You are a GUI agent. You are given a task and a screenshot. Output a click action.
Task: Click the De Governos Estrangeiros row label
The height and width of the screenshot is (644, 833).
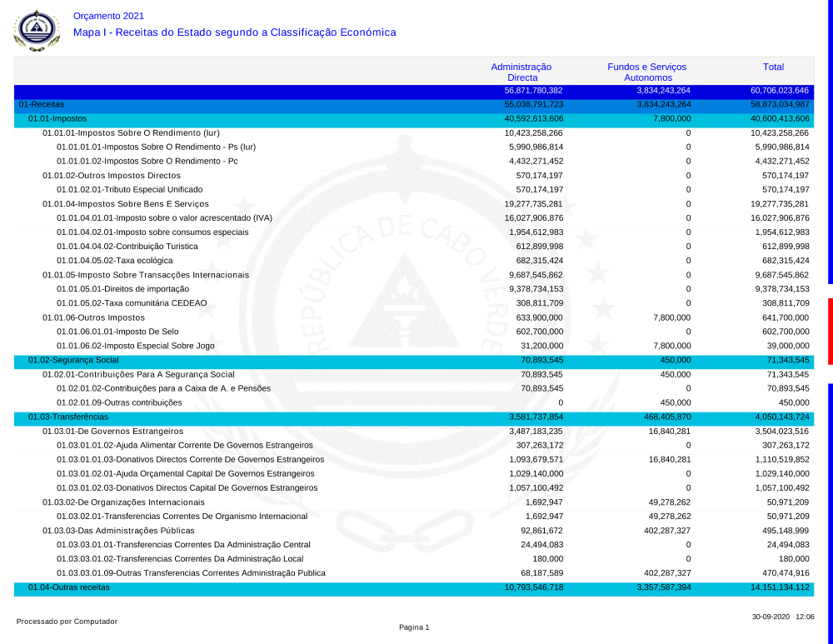tap(112, 431)
